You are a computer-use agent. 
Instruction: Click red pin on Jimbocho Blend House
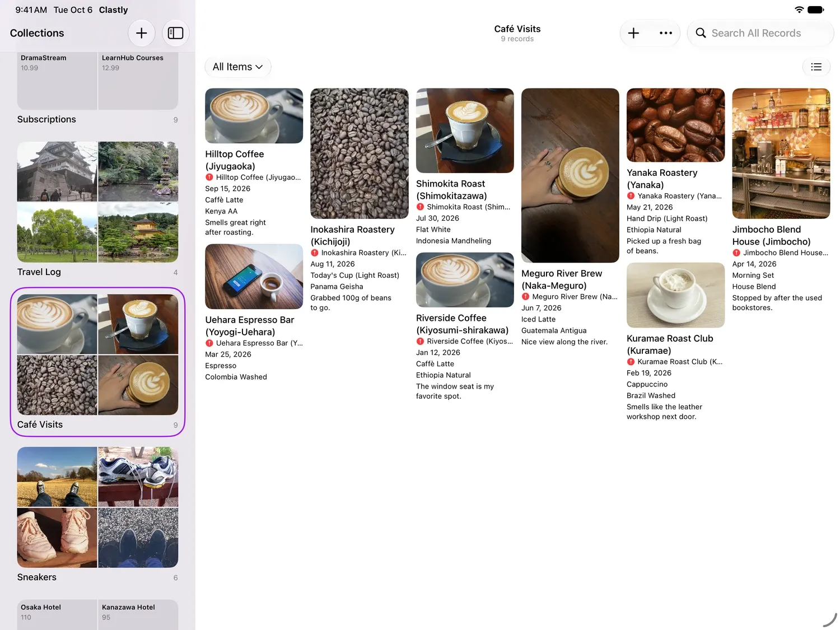click(736, 253)
